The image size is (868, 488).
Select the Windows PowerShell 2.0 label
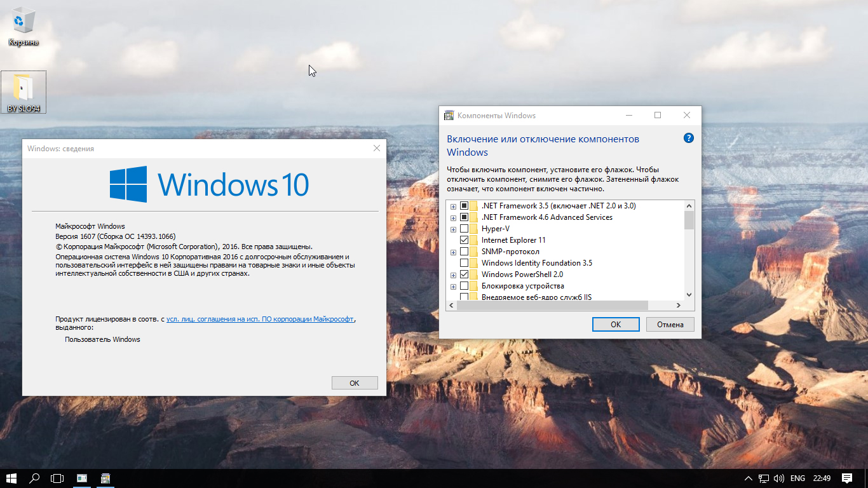click(522, 274)
